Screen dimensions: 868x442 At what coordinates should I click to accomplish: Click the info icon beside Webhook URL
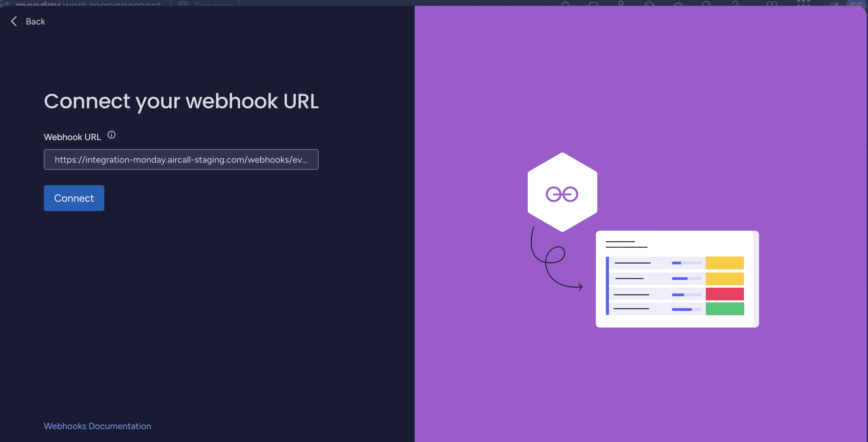click(x=111, y=135)
